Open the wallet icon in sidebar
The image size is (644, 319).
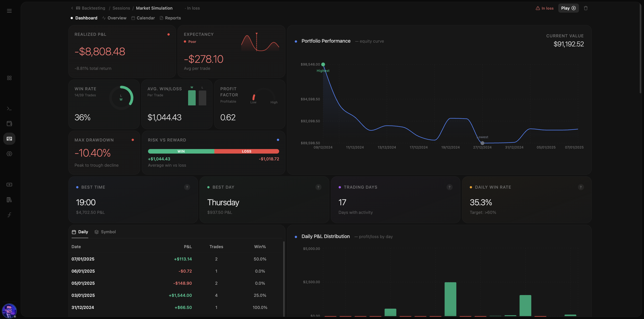coord(9,124)
